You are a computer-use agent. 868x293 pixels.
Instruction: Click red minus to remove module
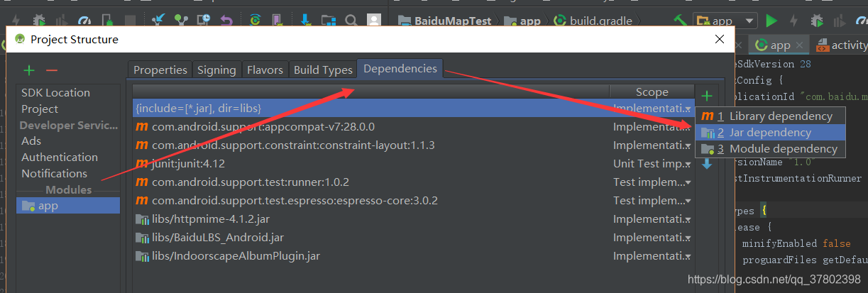51,70
